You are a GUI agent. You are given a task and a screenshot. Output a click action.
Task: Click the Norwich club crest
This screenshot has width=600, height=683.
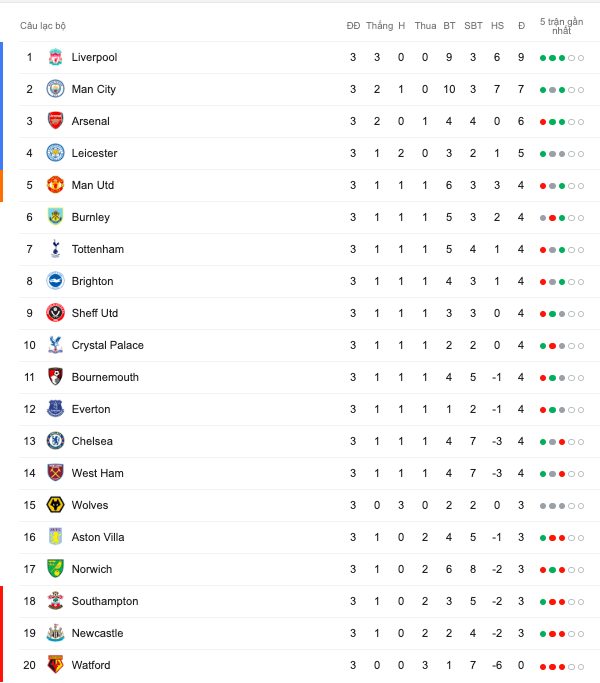[x=56, y=569]
